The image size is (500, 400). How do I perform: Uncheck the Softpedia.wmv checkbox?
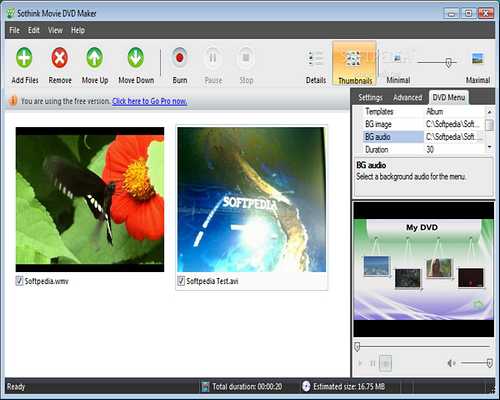click(19, 281)
